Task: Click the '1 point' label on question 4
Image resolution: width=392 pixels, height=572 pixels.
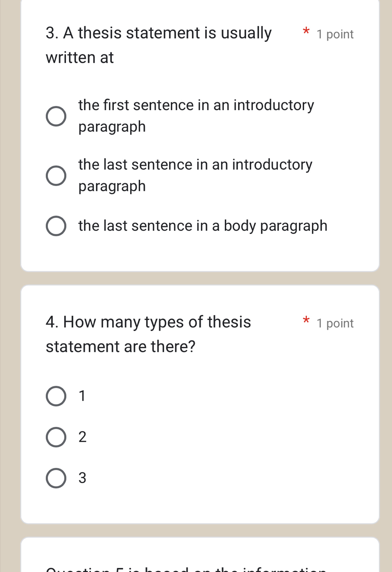Action: pos(335,324)
